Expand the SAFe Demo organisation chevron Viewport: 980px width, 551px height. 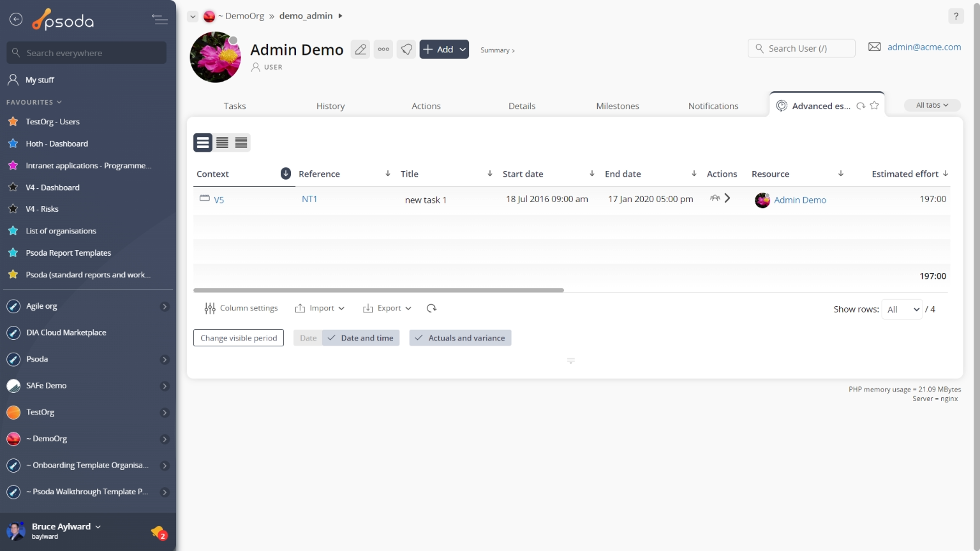pos(165,386)
